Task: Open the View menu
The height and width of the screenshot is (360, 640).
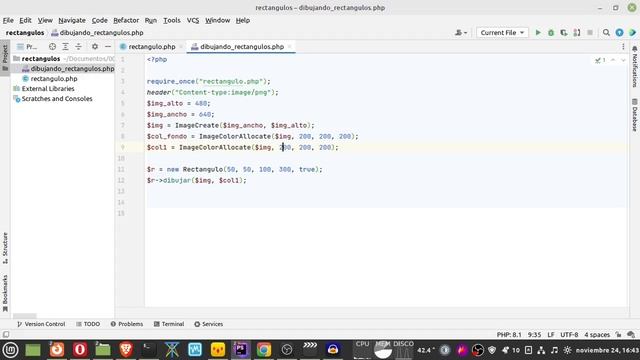Action: coord(45,20)
